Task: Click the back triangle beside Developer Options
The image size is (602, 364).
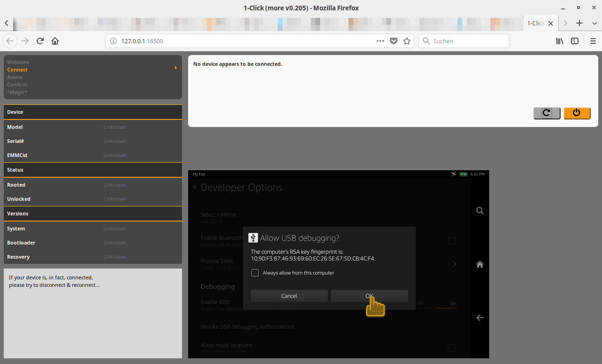Action: pos(194,187)
